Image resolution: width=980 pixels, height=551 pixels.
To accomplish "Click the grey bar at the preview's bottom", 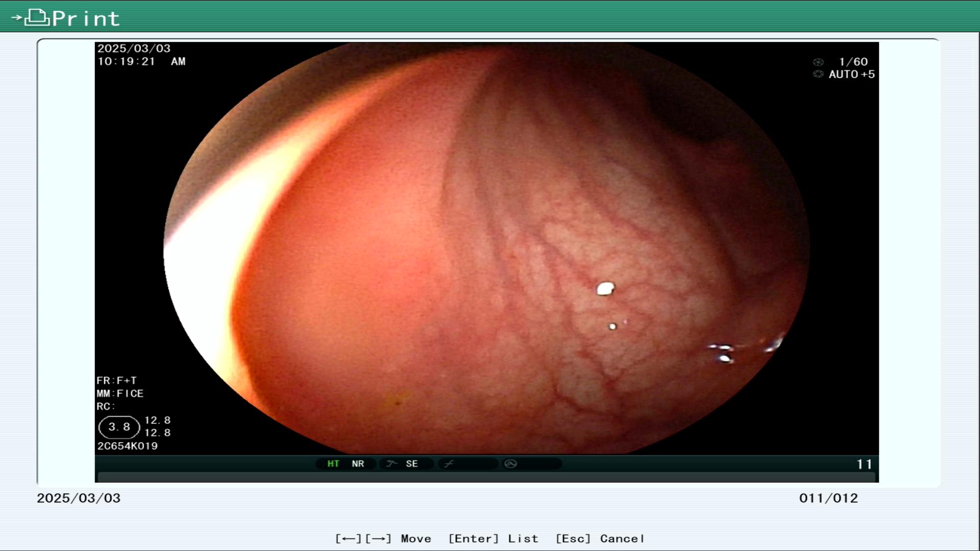I will pos(487,478).
